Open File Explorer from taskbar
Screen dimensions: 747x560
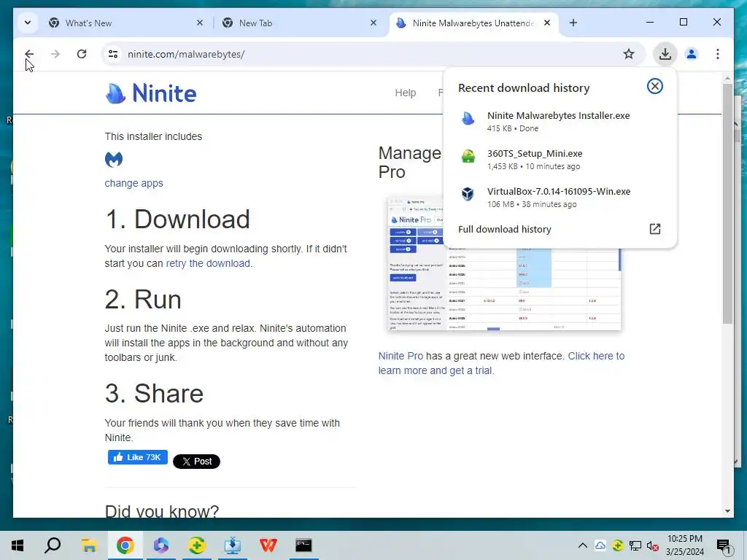(x=89, y=545)
